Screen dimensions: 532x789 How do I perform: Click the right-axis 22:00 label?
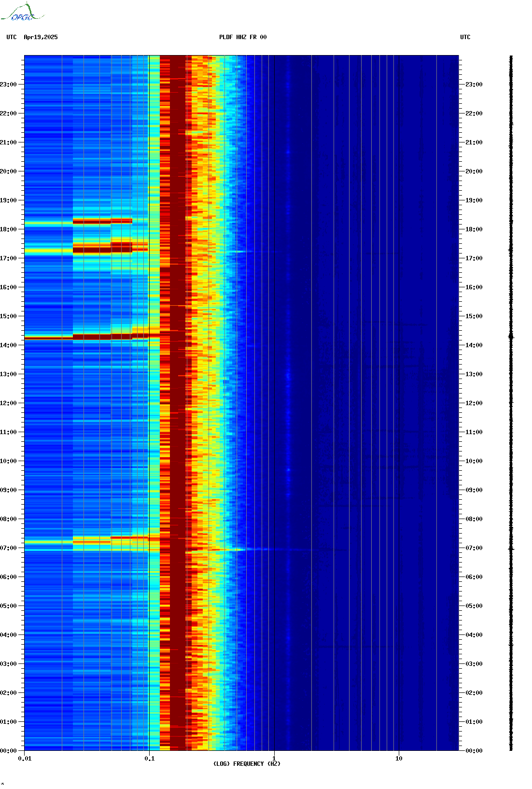pos(474,113)
